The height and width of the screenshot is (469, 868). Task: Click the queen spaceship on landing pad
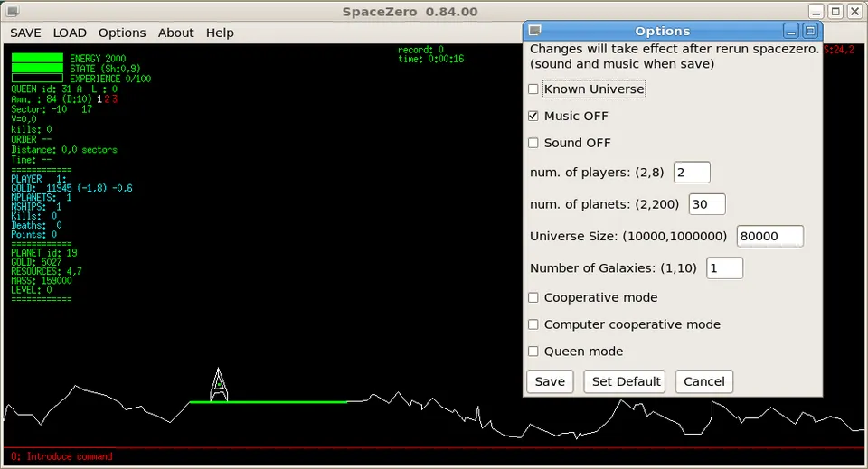coord(219,385)
